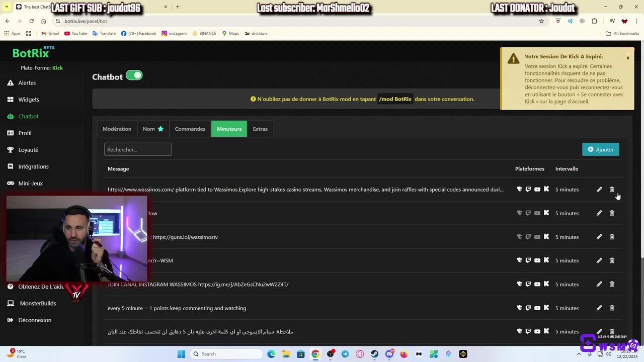
Task: Open the Gmail bookmark
Action: (x=49, y=34)
